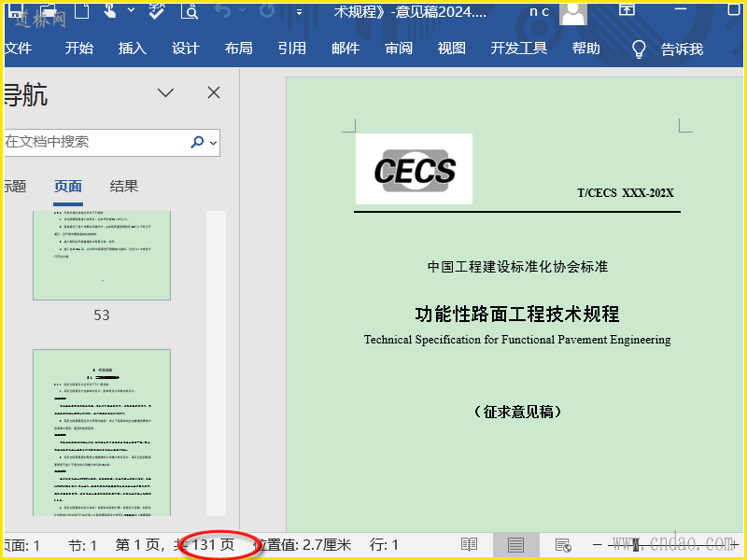
Task: Switch to the 开始 ribbon tab
Action: [79, 49]
